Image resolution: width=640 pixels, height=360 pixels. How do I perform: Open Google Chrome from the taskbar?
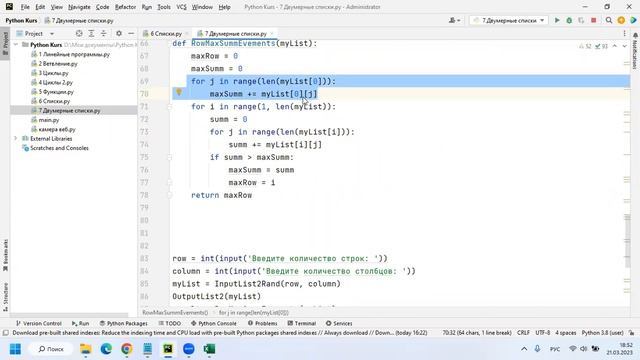pos(127,349)
